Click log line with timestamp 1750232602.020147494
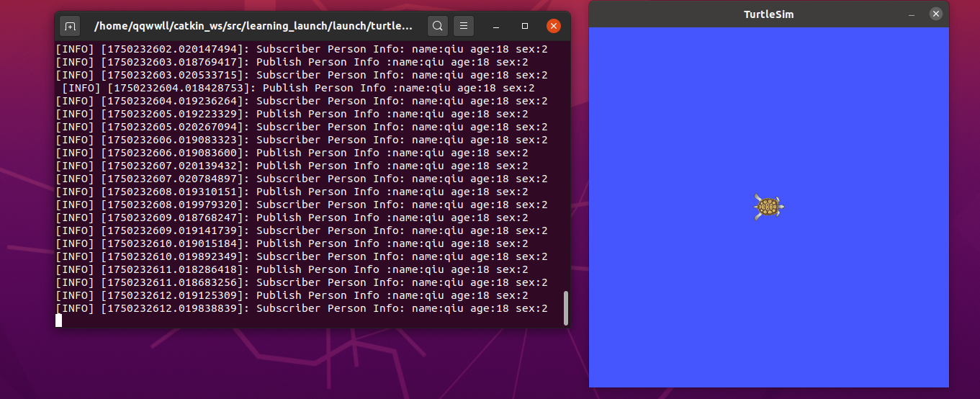 pos(302,49)
